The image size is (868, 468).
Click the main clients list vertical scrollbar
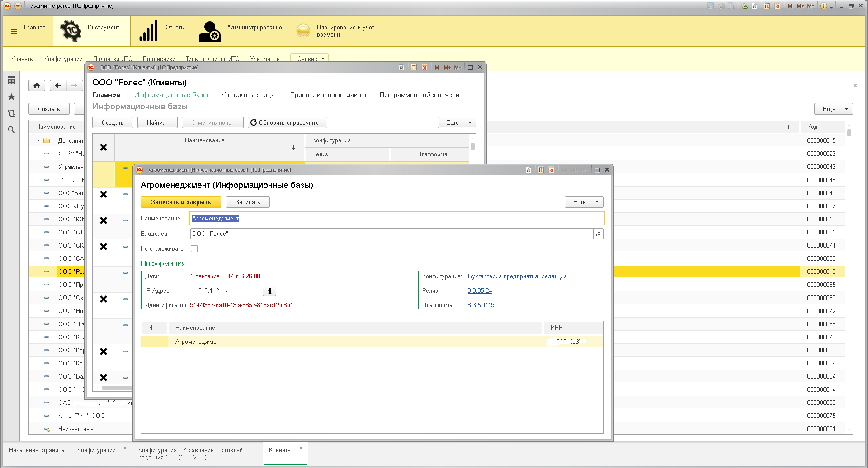(849, 132)
